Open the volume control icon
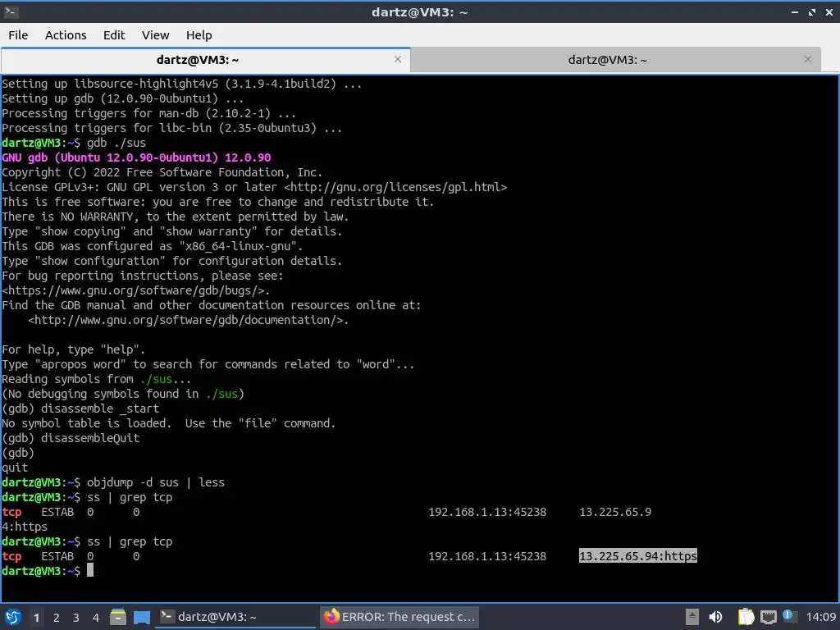840x630 pixels. click(x=715, y=617)
